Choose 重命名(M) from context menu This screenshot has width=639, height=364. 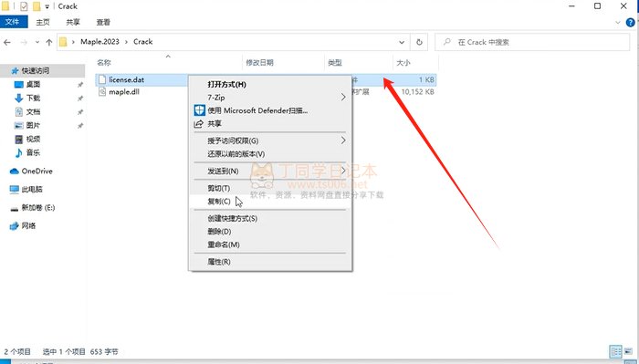click(270, 244)
